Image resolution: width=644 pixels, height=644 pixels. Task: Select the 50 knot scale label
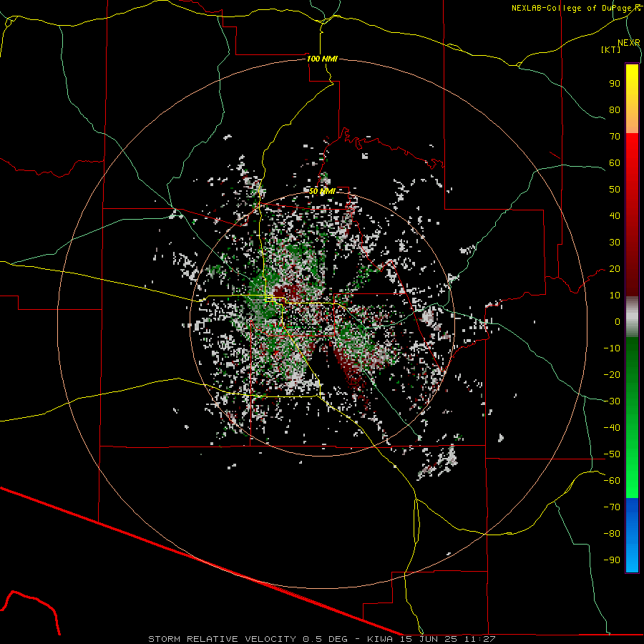[x=615, y=190]
